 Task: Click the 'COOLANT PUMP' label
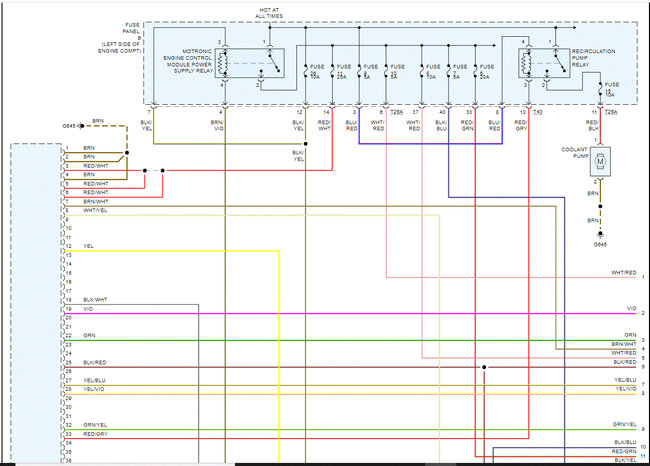point(575,153)
